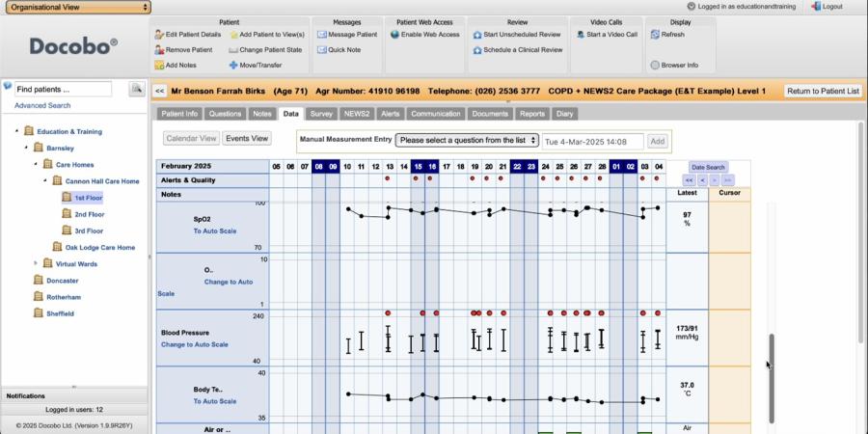Click the Message Patient envelope icon

(x=321, y=35)
